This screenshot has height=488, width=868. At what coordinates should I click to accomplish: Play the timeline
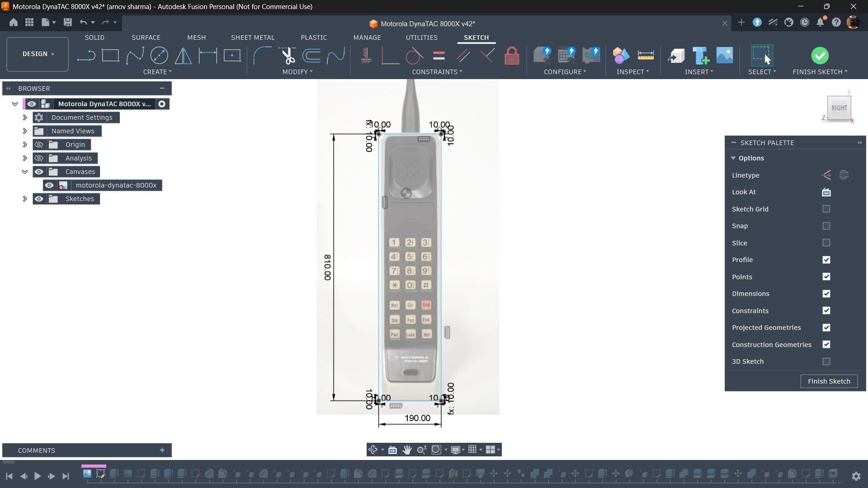(38, 476)
